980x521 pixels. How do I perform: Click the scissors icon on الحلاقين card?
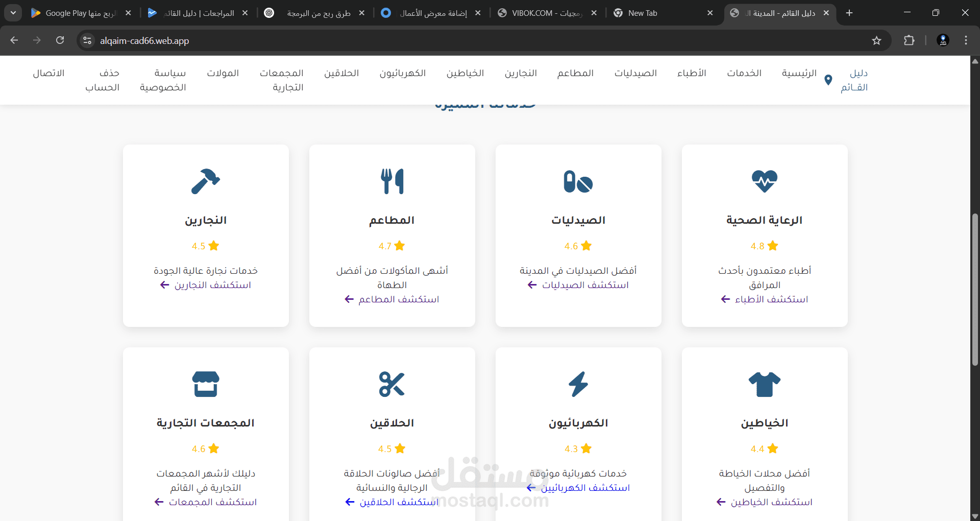[392, 384]
